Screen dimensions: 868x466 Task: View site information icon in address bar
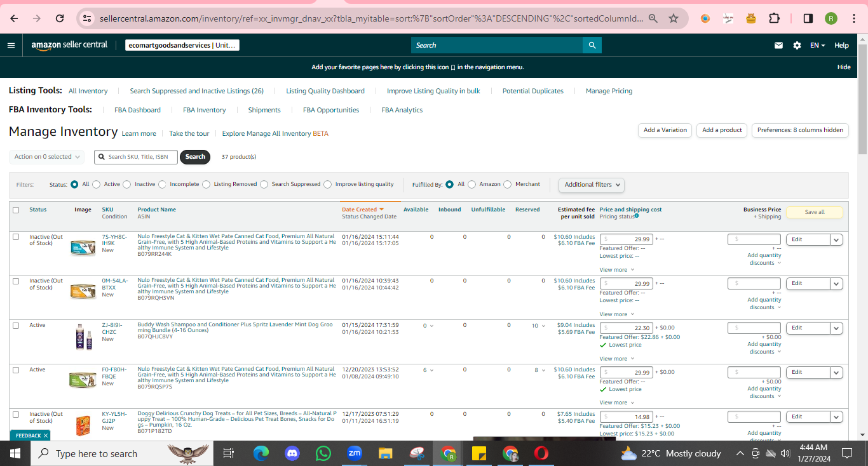coord(88,18)
